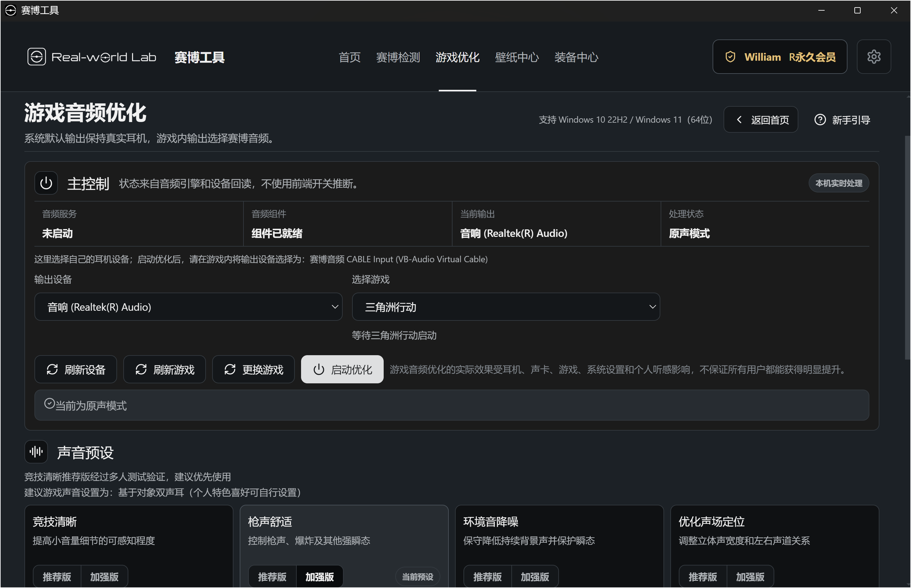The image size is (911, 588).
Task: Open the 输出设备 dropdown 音响 (Realtek(R) Audio)
Action: tap(188, 307)
